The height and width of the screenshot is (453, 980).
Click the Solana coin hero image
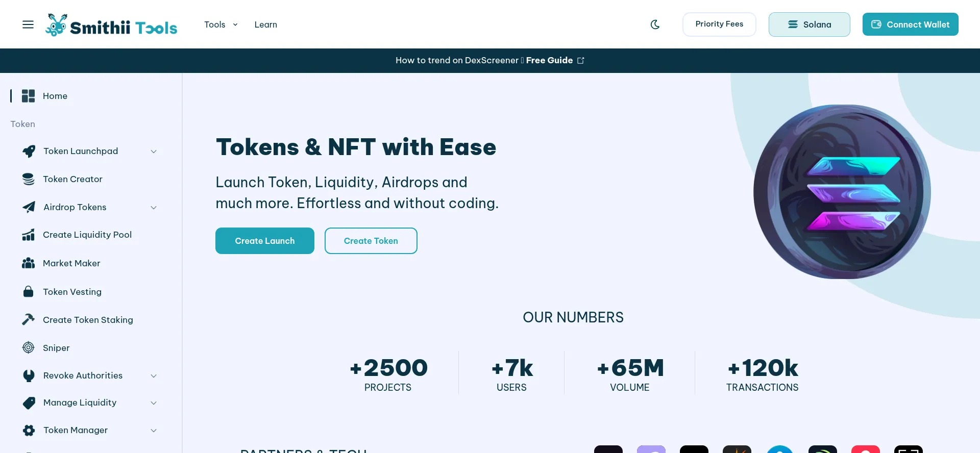[x=842, y=192]
